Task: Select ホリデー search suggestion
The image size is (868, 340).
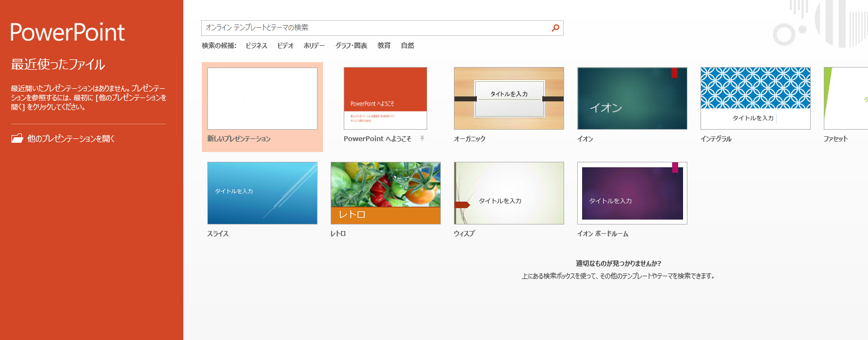Action: 314,46
